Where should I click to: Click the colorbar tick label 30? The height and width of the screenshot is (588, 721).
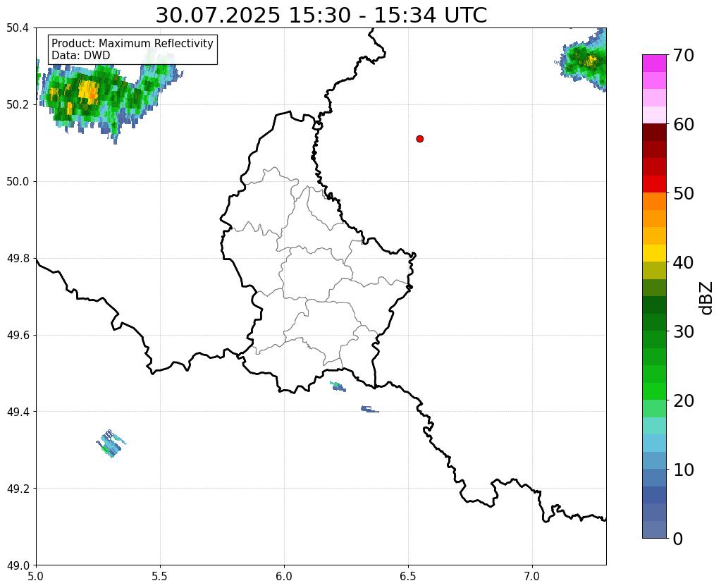(684, 331)
